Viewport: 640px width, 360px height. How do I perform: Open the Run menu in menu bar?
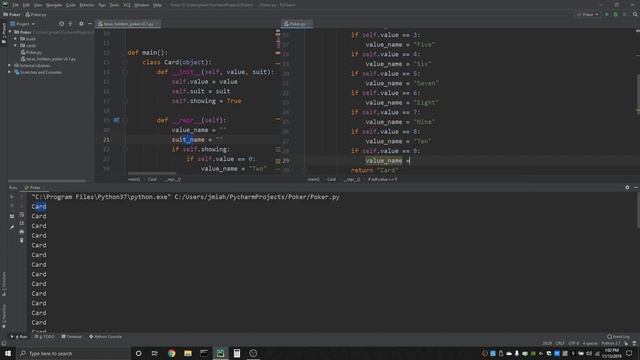coord(102,5)
